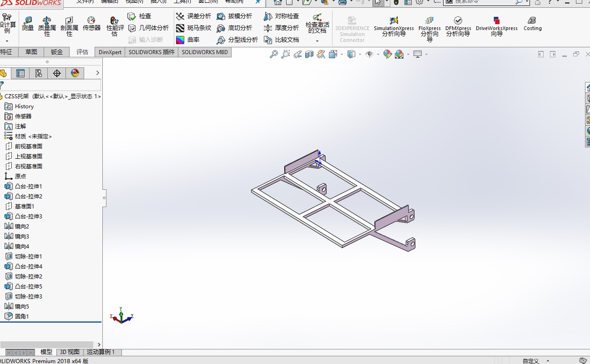Click the Previous View icon

click(298, 55)
